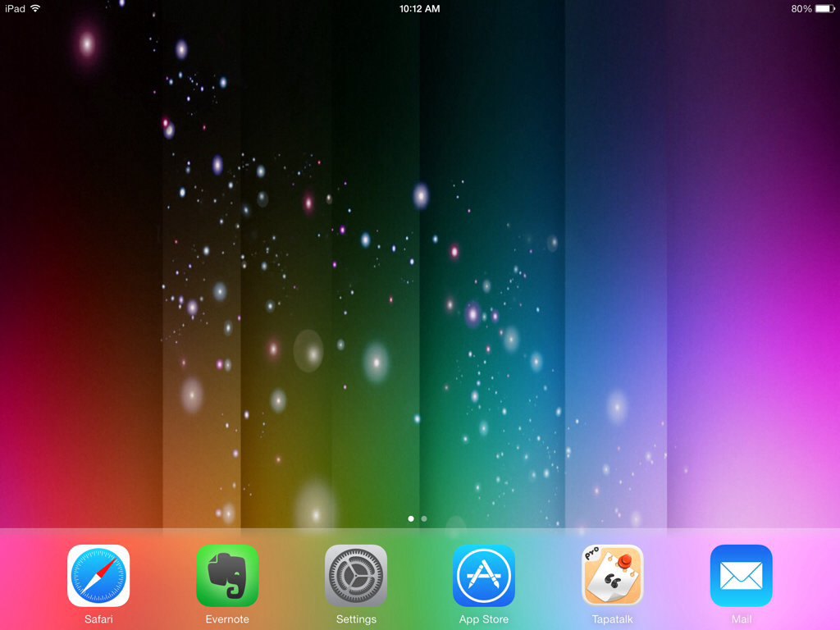
Task: Select the first home screen page dot
Action: (411, 518)
